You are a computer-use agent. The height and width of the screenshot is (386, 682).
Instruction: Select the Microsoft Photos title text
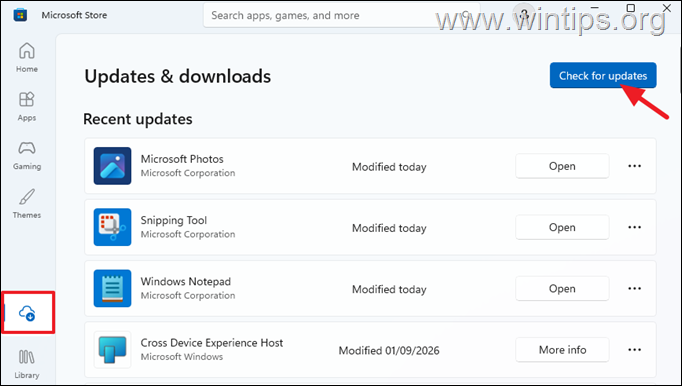(182, 159)
